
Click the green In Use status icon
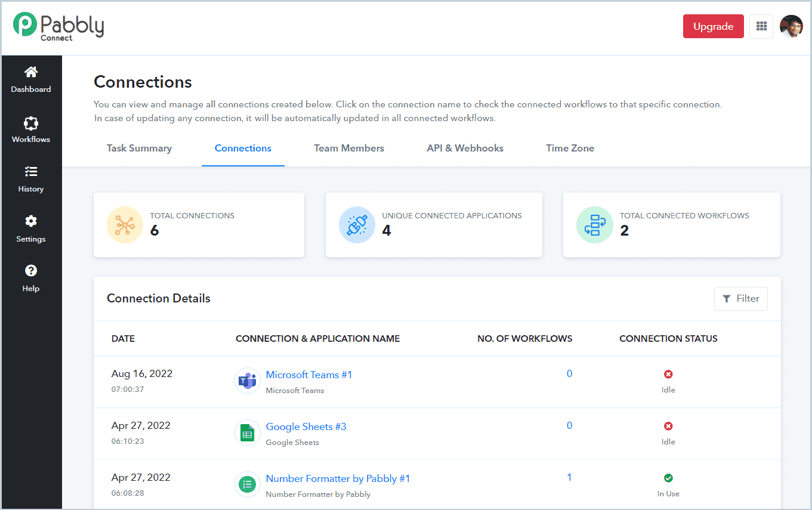point(668,478)
